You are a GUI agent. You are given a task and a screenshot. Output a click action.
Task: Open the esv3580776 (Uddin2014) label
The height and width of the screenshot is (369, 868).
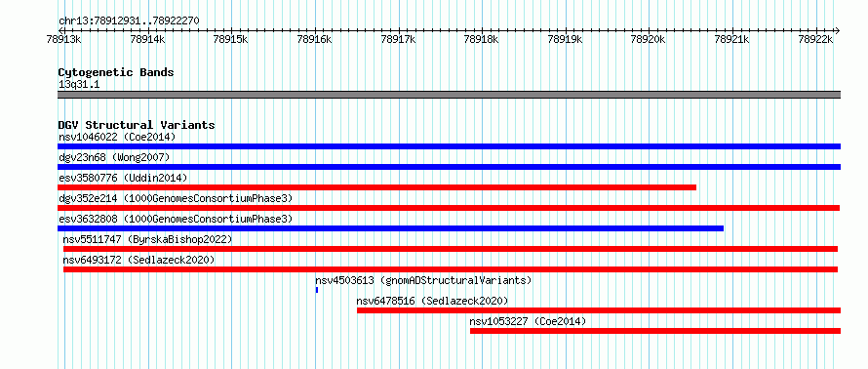(123, 178)
